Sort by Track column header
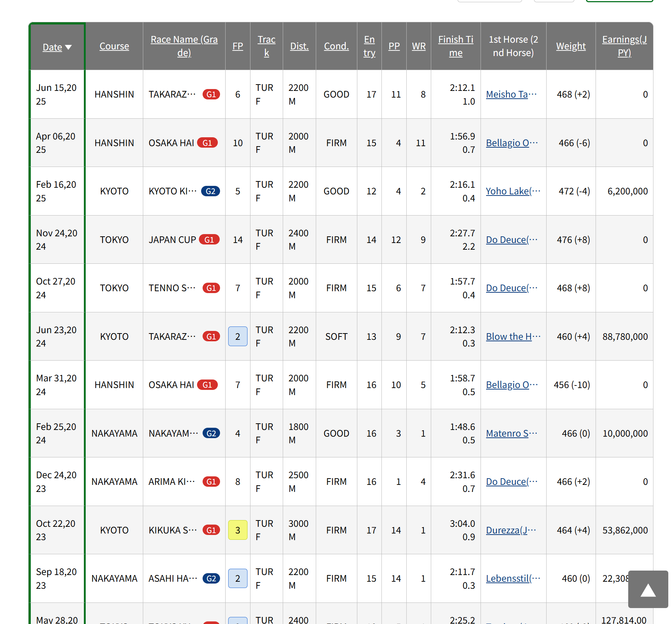672x624 pixels. point(266,46)
